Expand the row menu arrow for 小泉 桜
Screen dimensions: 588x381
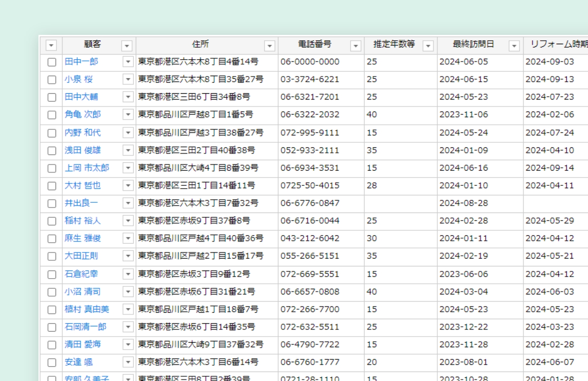(x=128, y=79)
